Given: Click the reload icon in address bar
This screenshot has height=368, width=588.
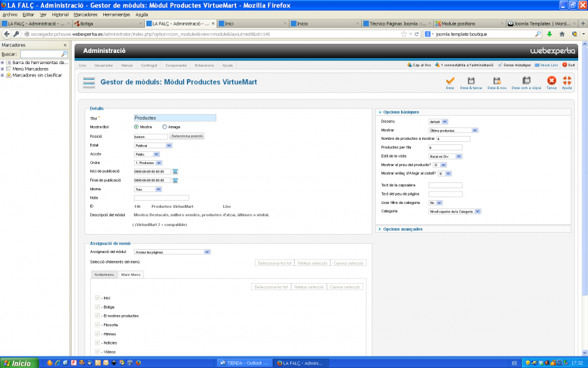Looking at the screenshot, I should pos(417,34).
